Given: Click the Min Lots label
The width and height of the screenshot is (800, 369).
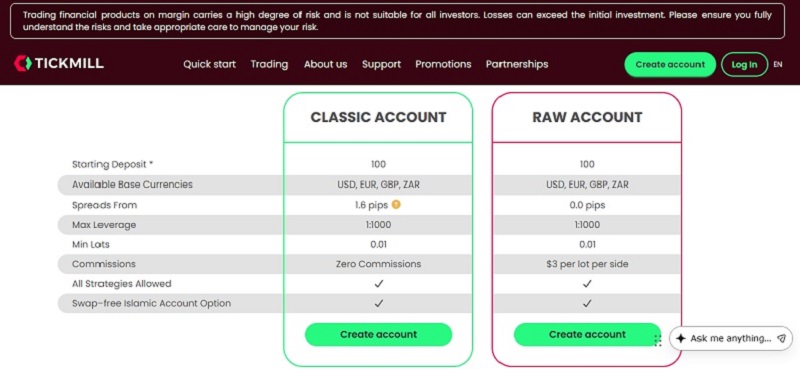Looking at the screenshot, I should coord(91,244).
